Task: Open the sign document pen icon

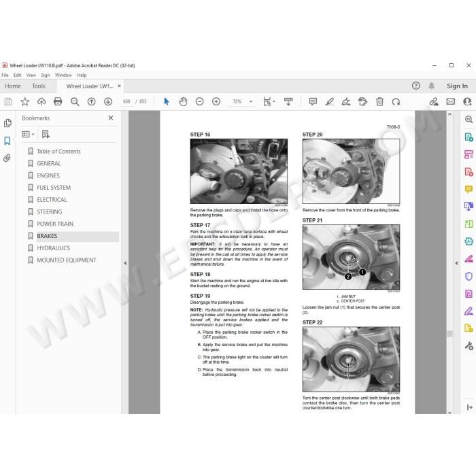Action: (x=346, y=101)
